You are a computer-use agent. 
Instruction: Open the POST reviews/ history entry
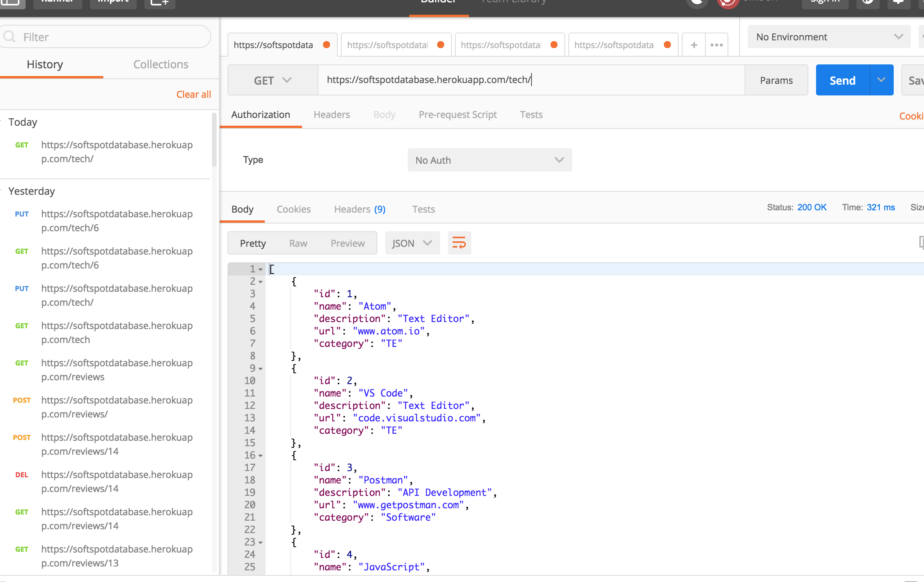[105, 407]
